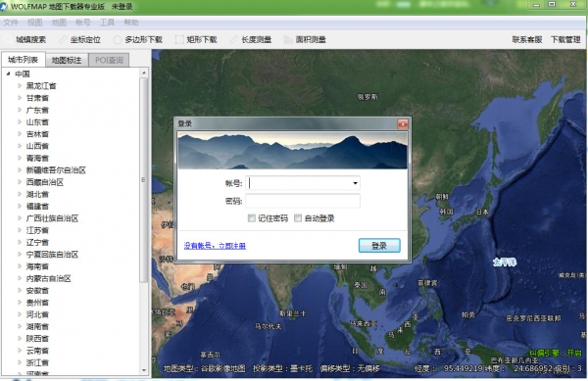This screenshot has width=588, height=381.
Task: Open the 地图 menu
Action: [59, 23]
